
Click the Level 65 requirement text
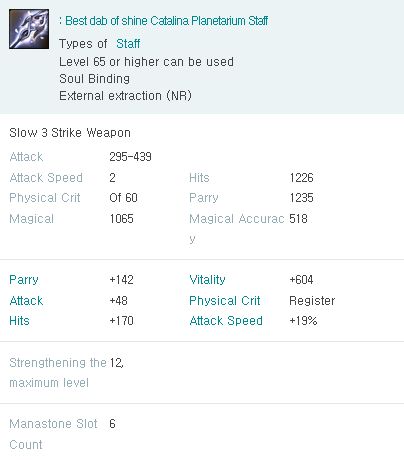[146, 62]
